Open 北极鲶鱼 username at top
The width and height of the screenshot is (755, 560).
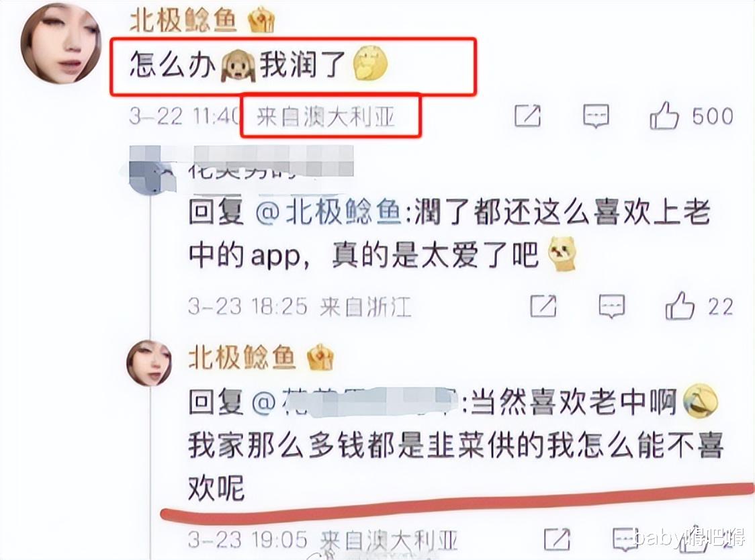tap(183, 19)
